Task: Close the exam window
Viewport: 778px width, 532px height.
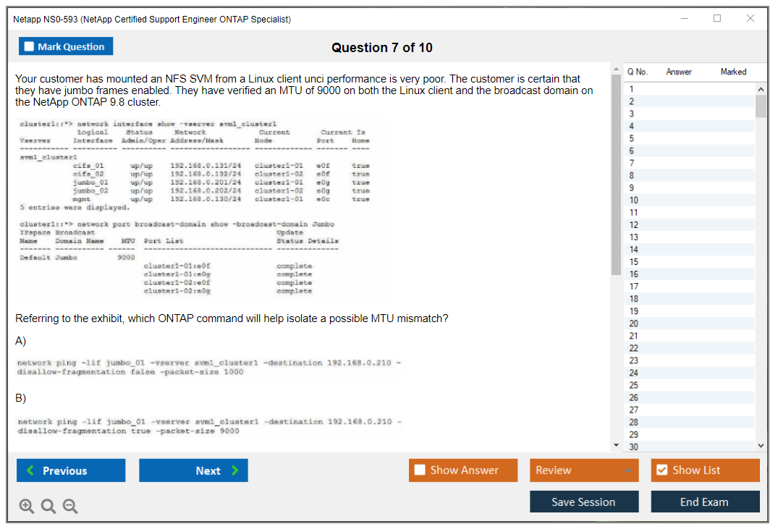Action: [750, 19]
